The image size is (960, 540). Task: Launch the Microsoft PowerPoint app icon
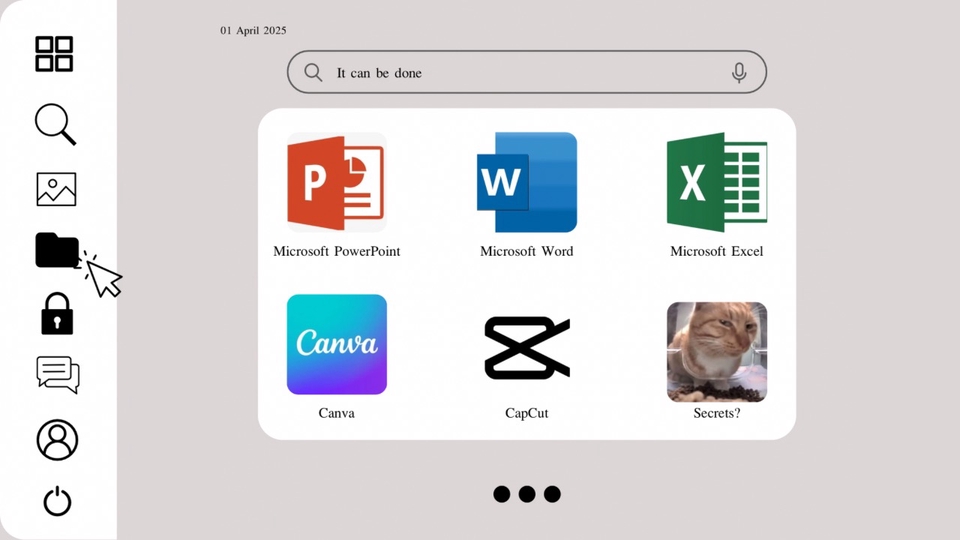pyautogui.click(x=336, y=183)
